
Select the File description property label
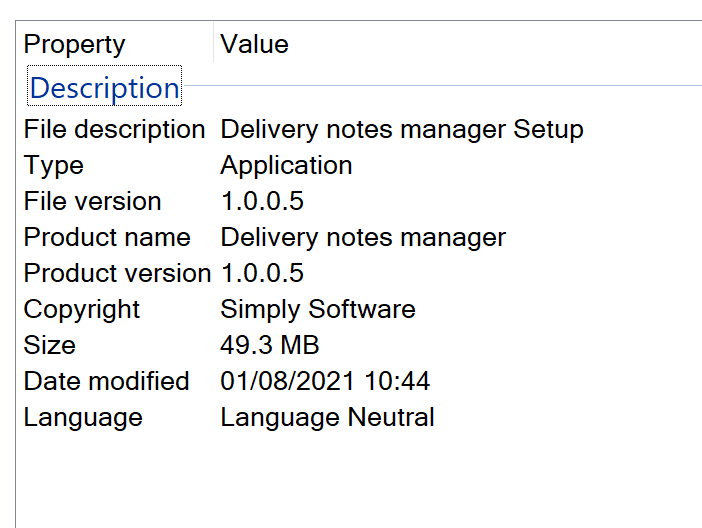tap(114, 130)
